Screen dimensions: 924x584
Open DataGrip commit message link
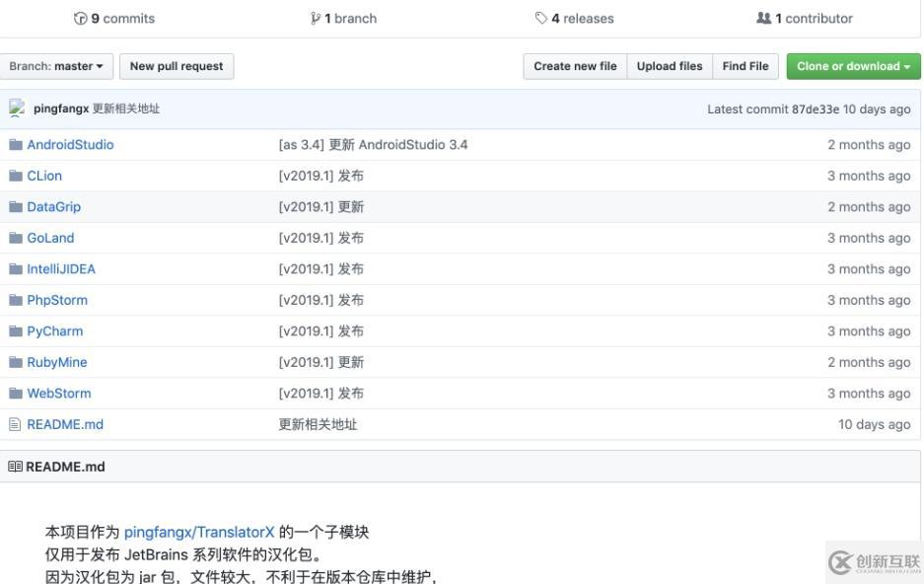click(321, 207)
